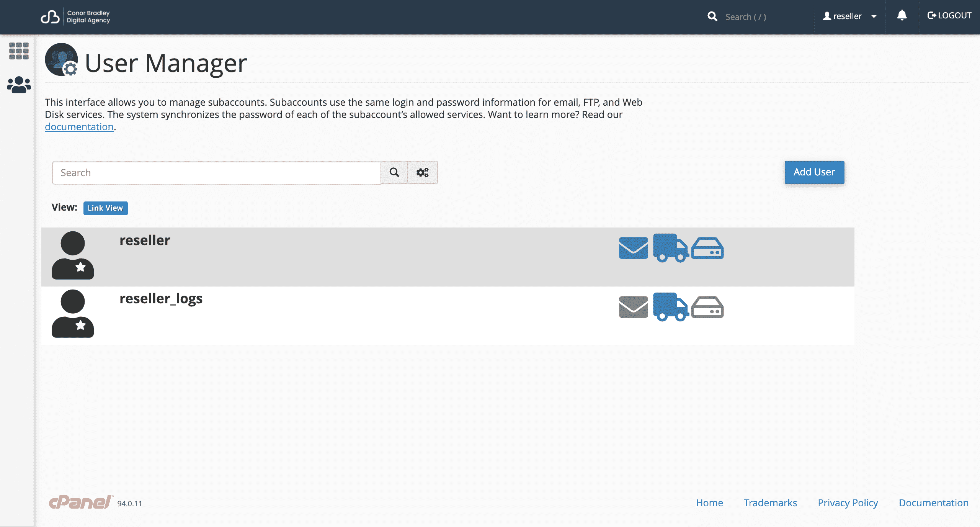
Task: Open the Home grid icon in sidebar
Action: tap(19, 51)
